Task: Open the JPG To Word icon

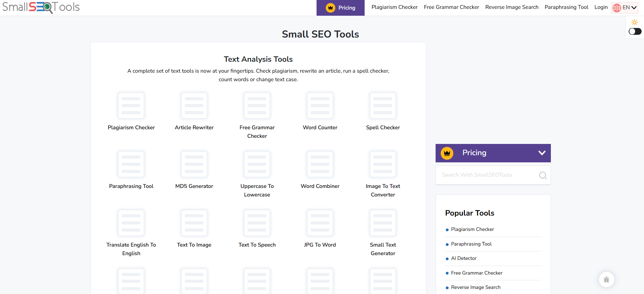Action: 320,223
